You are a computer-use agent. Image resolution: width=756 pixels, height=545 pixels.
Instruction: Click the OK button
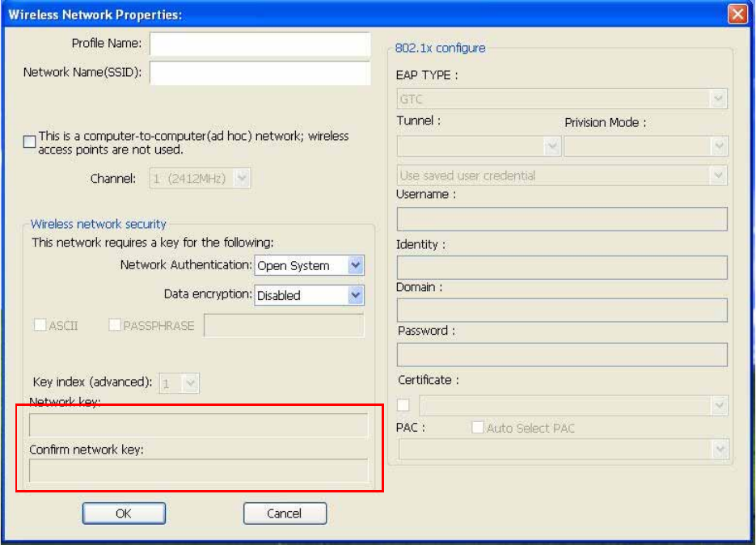124,513
